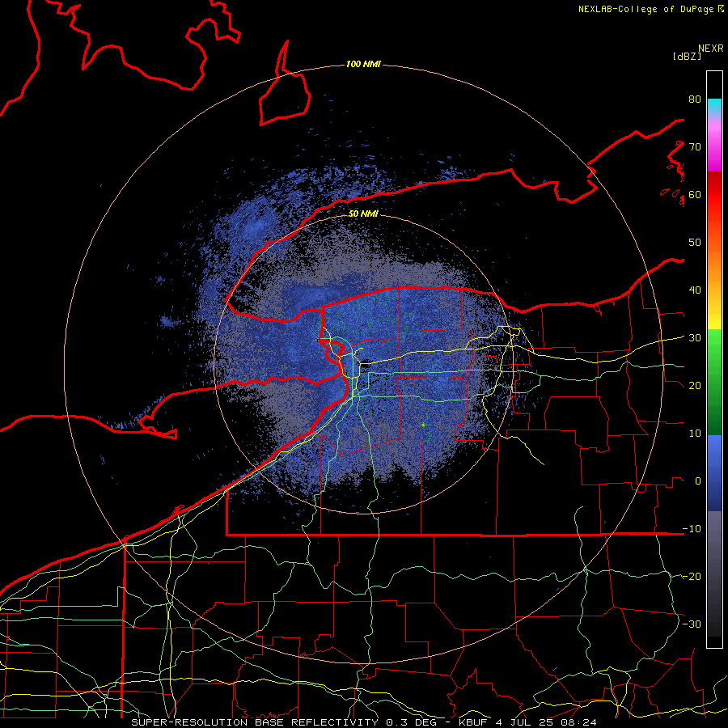Click the 70 value on dBZ scale
This screenshot has height=728, width=728.
pos(695,147)
